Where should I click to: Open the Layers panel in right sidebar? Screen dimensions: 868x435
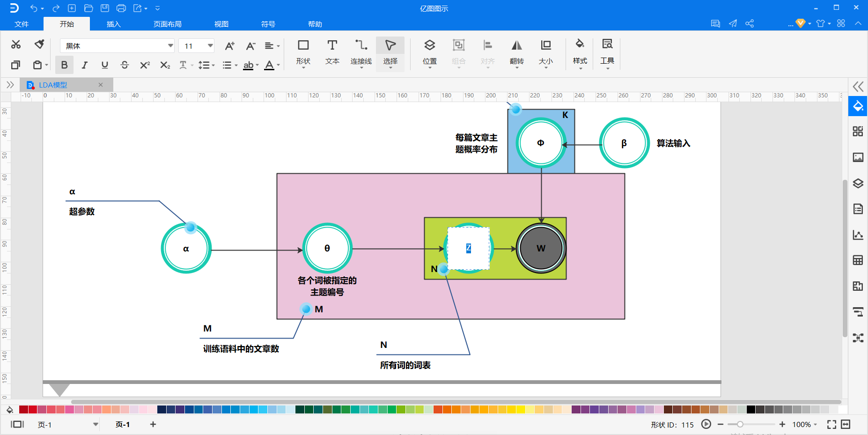tap(858, 183)
